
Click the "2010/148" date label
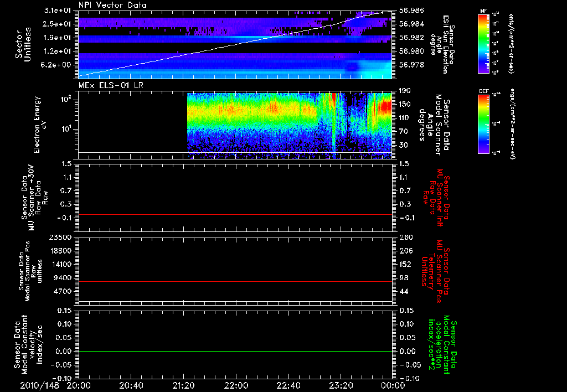coord(39,385)
